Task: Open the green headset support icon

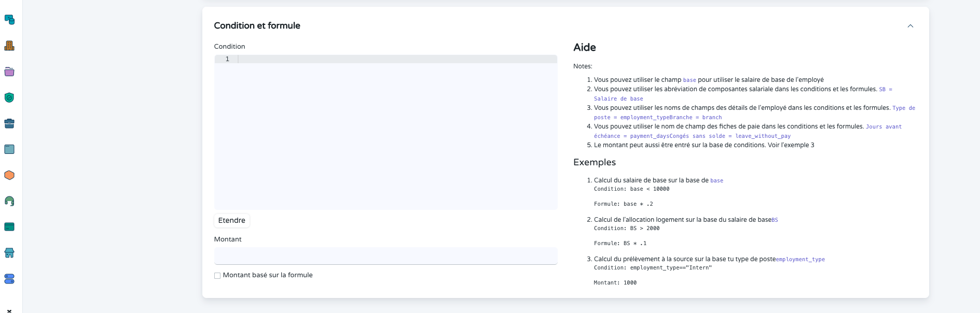Action: coord(9,201)
